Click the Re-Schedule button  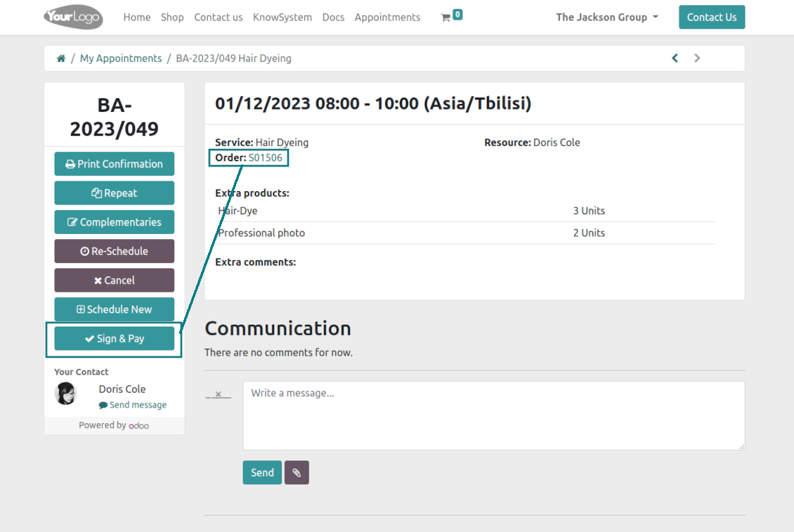(115, 252)
